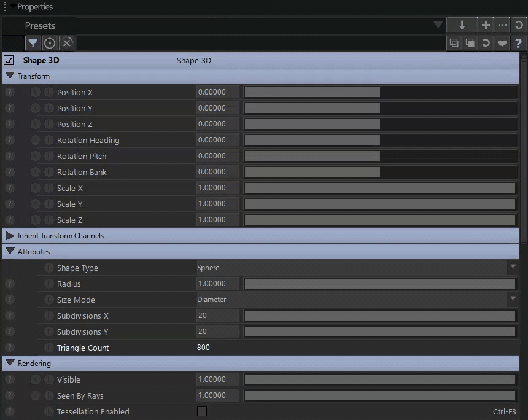Viewport: 528px width, 420px height.
Task: Click the question mark icon for Size Mode
Action: (9, 300)
